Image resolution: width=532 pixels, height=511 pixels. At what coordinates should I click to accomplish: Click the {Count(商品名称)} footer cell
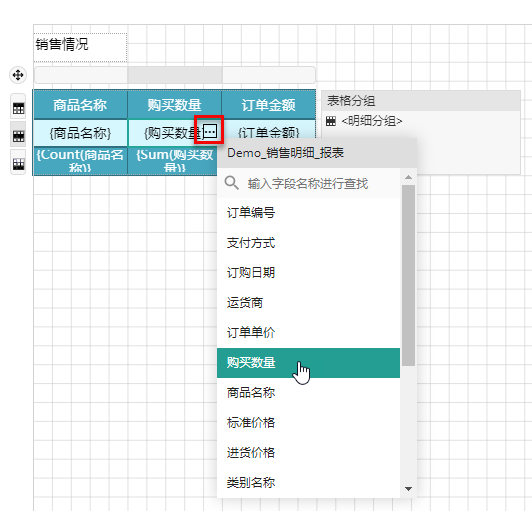pos(80,161)
